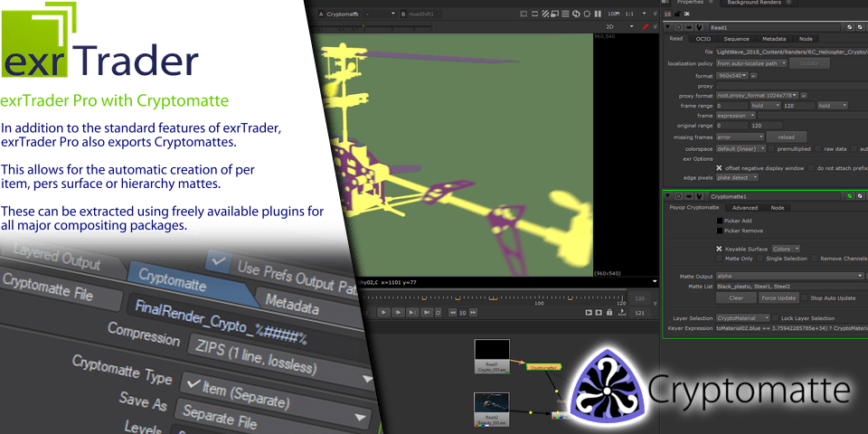Click the export icon next to frame 121
Viewport: 868px width, 434px height.
(x=622, y=312)
